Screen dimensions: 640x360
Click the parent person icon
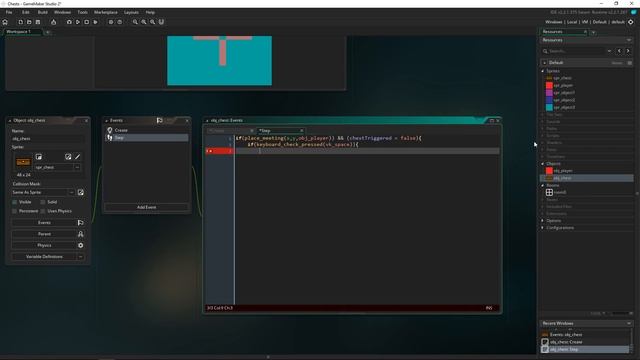pos(80,234)
